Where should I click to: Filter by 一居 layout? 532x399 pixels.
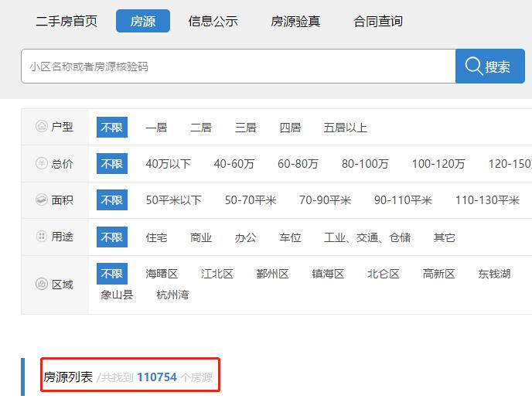click(x=156, y=128)
